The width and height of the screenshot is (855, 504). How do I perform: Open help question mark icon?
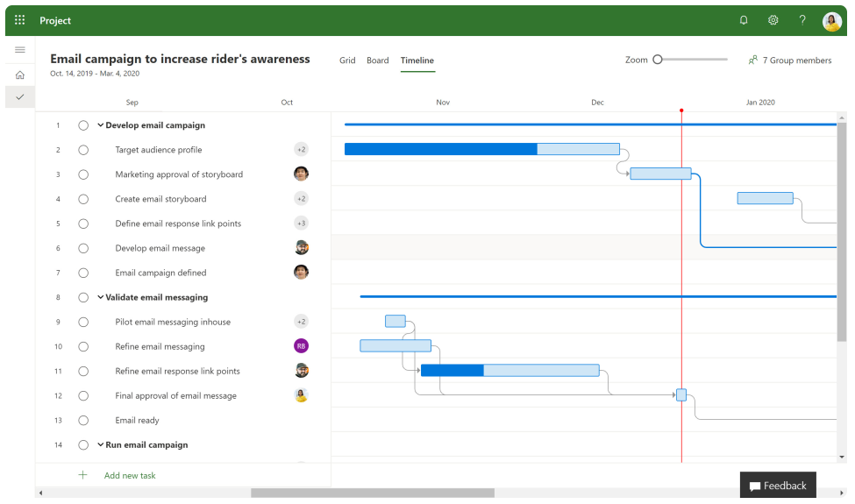click(x=802, y=20)
